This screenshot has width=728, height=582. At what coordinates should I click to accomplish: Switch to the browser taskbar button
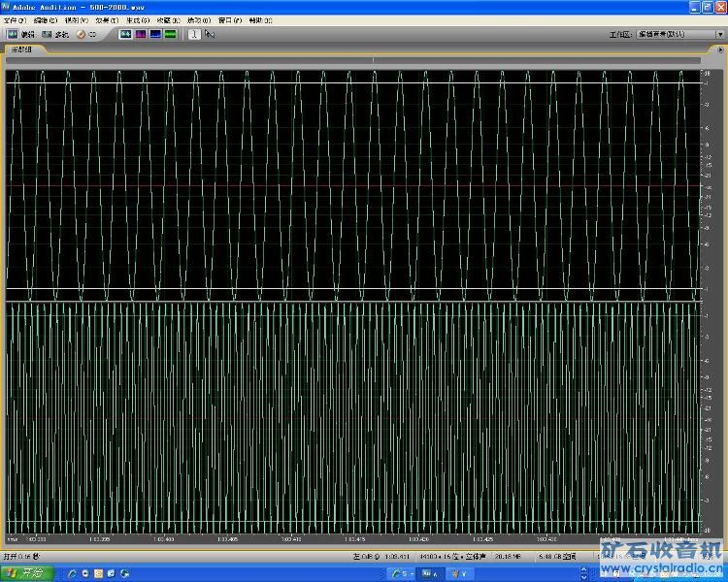402,574
